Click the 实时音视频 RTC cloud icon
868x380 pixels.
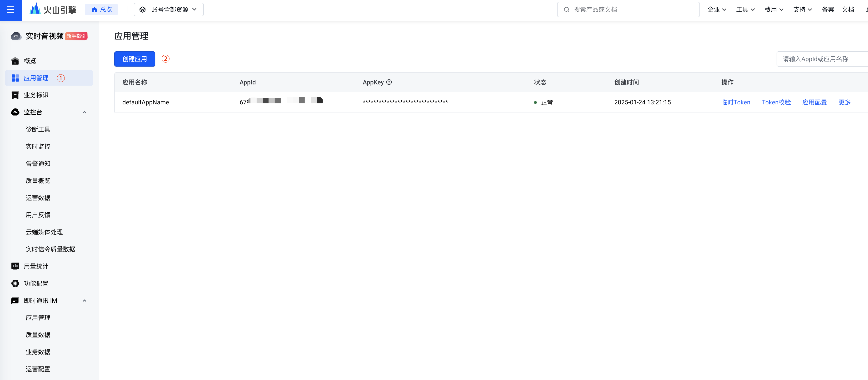(16, 36)
